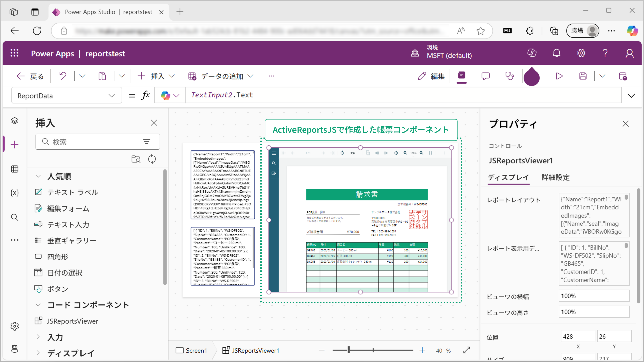644x362 pixels.
Task: Switch to the 詳細設定 tab
Action: click(555, 177)
